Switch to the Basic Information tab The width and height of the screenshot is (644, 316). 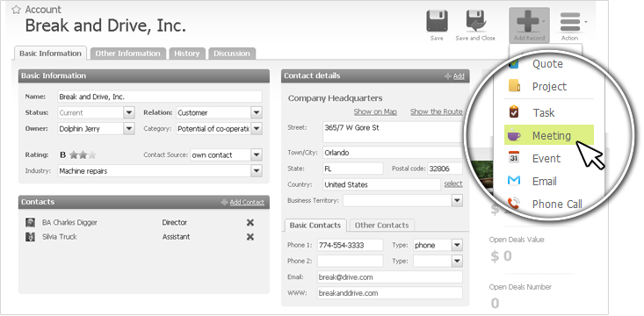(x=50, y=54)
